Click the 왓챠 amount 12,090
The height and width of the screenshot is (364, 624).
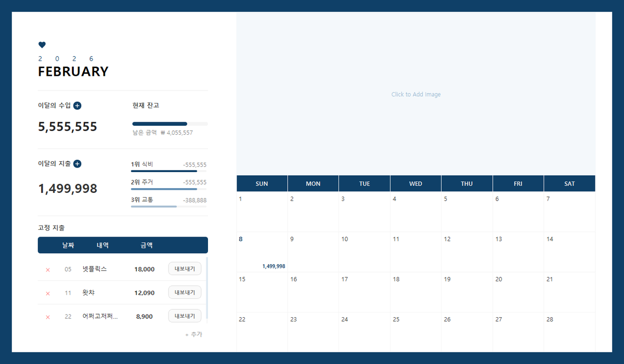coord(144,293)
